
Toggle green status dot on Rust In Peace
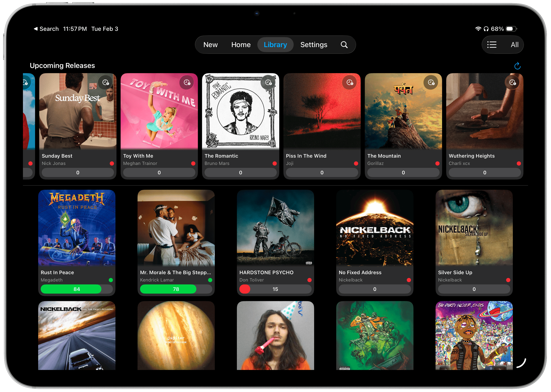[x=111, y=280]
